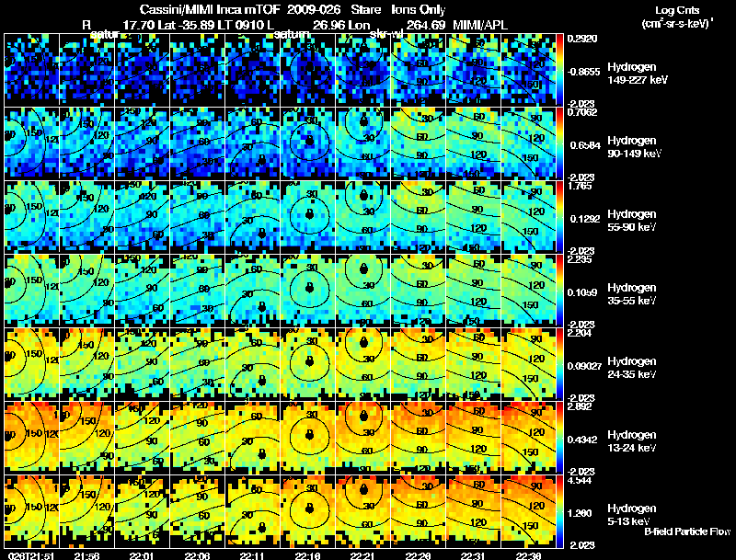This screenshot has width=736, height=560.
Task: Click the 22:26 time label
Action: pos(419,555)
